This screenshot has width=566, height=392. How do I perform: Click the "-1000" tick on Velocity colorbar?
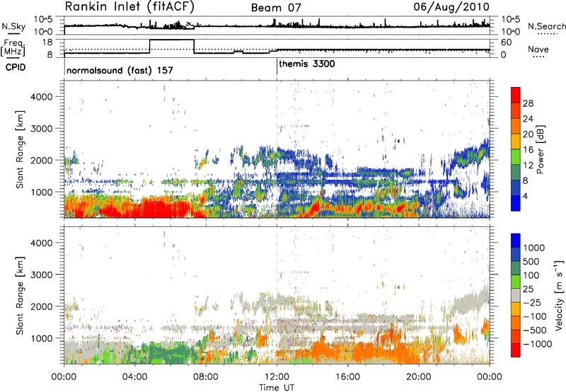tap(538, 344)
